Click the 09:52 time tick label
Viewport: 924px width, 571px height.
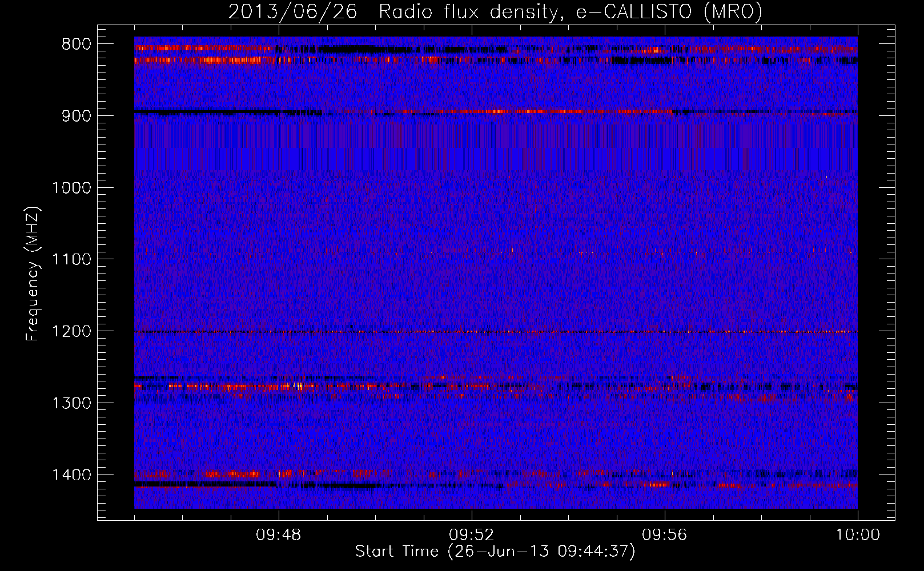pos(472,535)
